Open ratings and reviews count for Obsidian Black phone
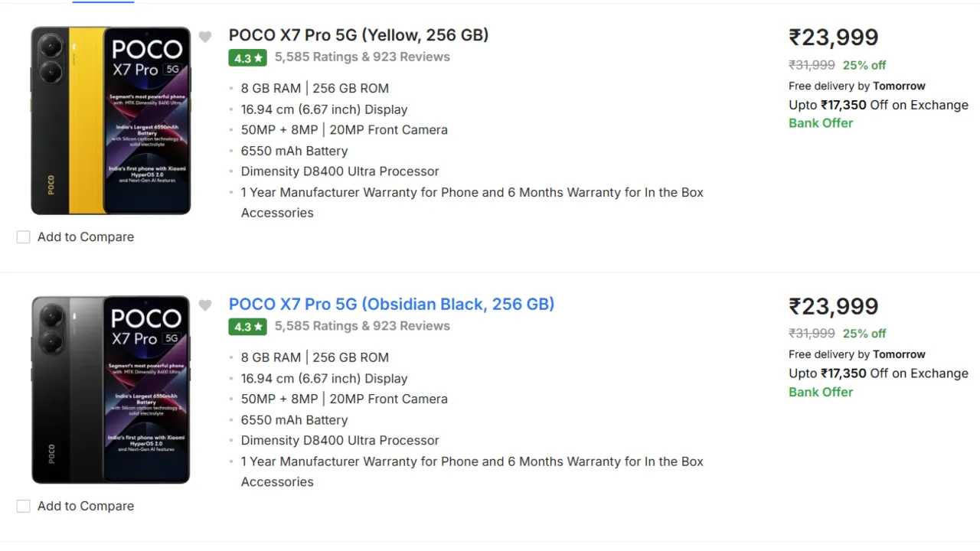This screenshot has width=980, height=551. pos(362,326)
